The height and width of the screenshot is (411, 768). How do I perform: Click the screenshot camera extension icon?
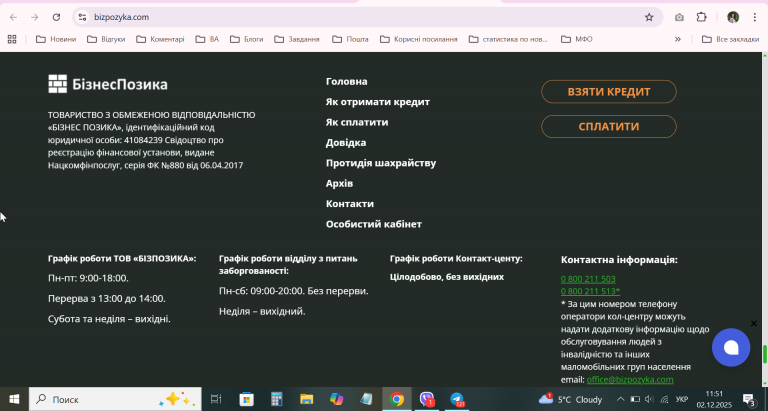[x=679, y=17]
